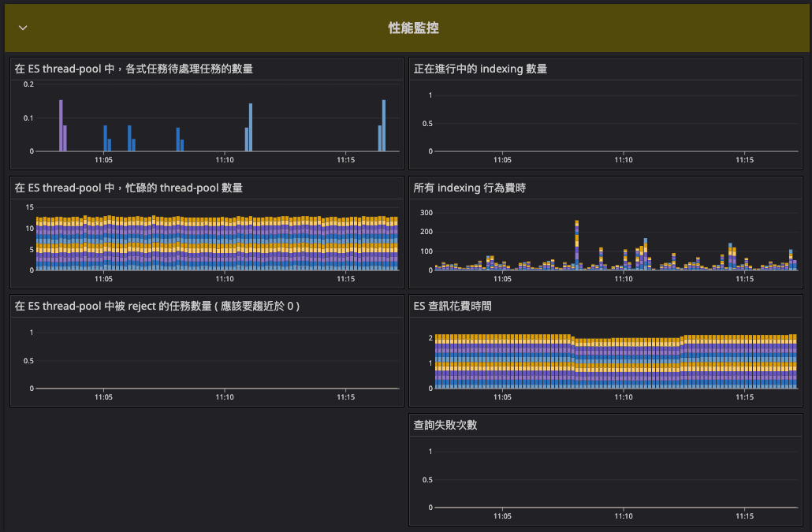Image resolution: width=812 pixels, height=532 pixels.
Task: Open the 查詢失敗次數 panel header
Action: [x=445, y=425]
